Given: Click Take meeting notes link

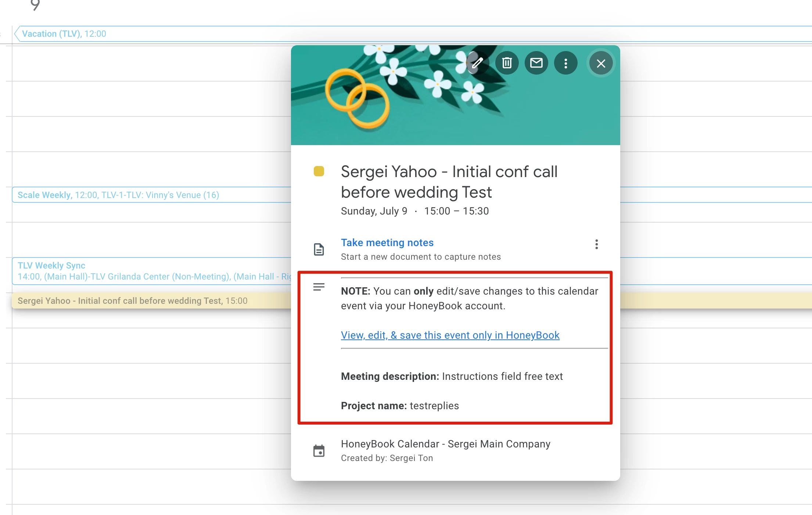Looking at the screenshot, I should coord(387,242).
